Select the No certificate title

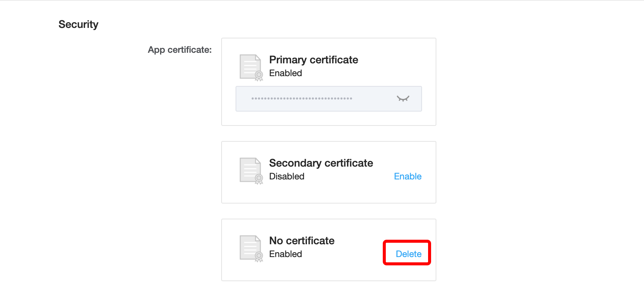(302, 241)
